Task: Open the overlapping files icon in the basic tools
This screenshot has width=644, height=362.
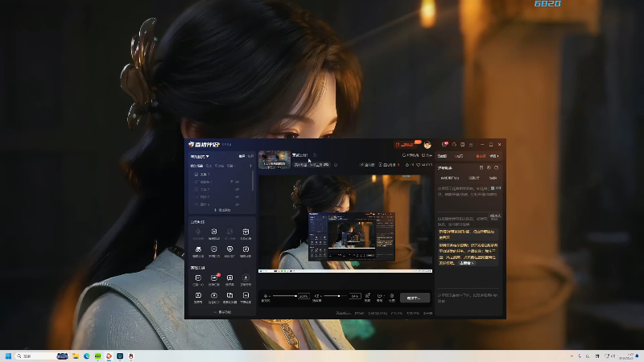Action: [x=229, y=295]
